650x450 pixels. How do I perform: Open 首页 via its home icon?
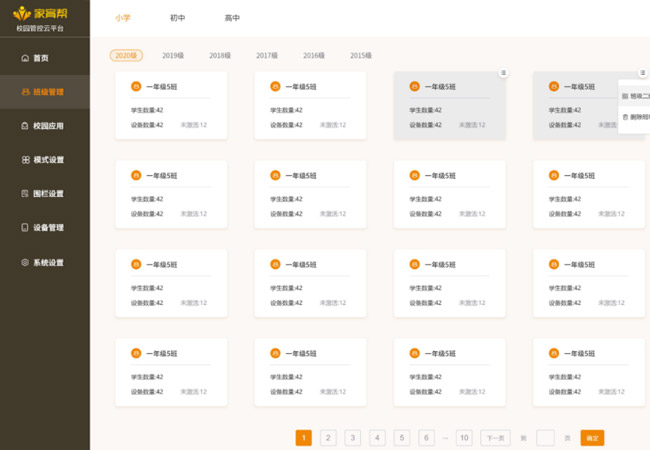tap(25, 58)
